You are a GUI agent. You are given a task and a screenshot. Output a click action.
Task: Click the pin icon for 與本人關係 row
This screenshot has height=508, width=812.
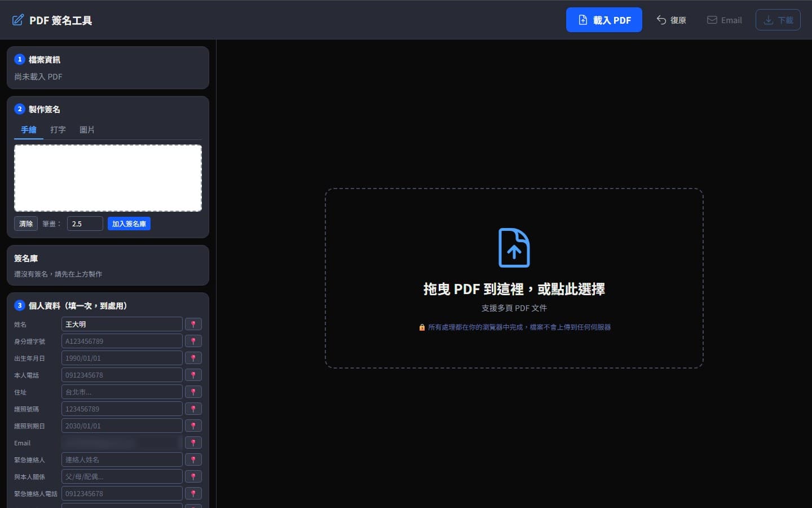coord(193,476)
